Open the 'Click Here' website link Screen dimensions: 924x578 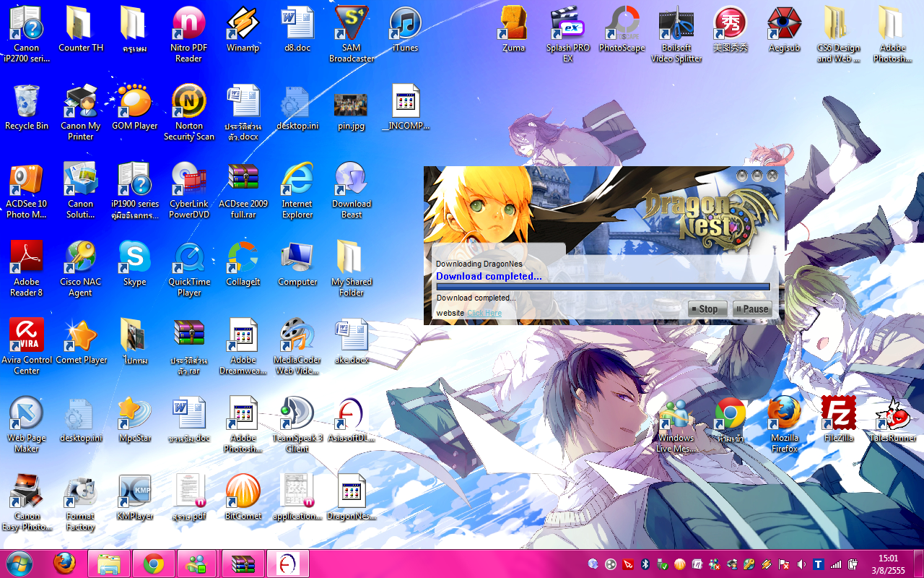(484, 313)
